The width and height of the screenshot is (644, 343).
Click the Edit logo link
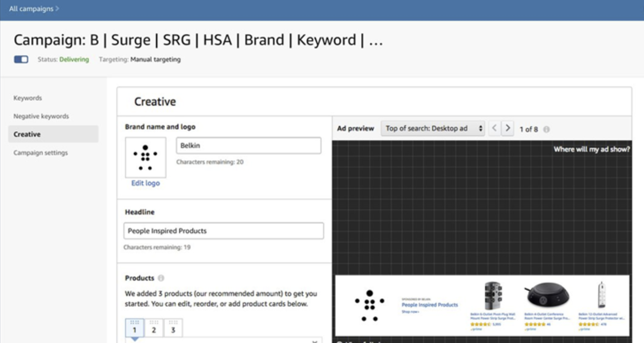[145, 183]
